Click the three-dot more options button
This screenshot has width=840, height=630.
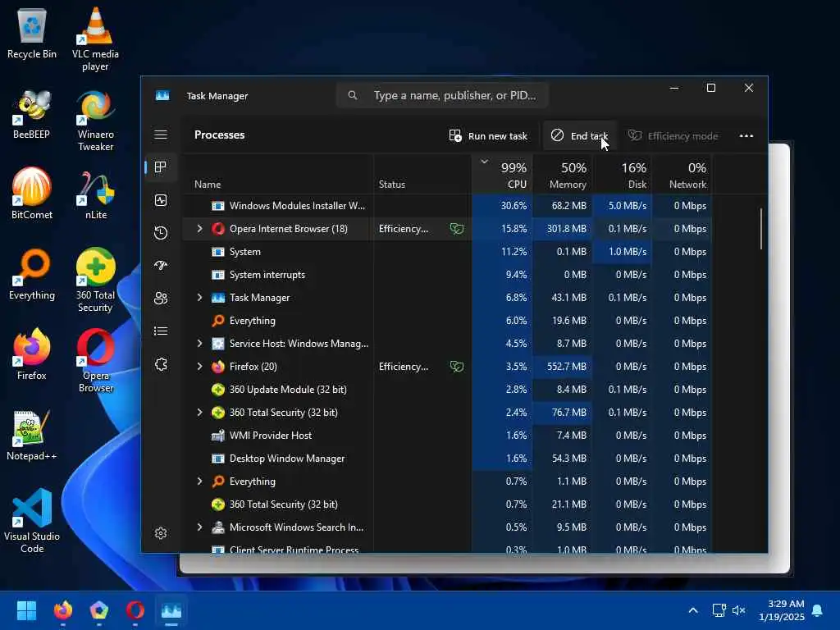(x=746, y=135)
